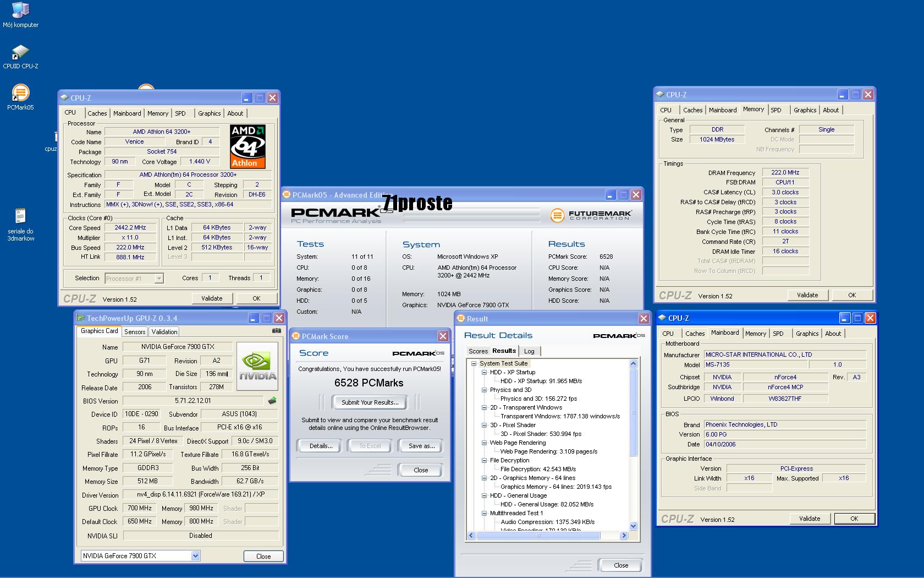Click the MS-7135 model field
Screen dimensions: 924x578
[756, 364]
